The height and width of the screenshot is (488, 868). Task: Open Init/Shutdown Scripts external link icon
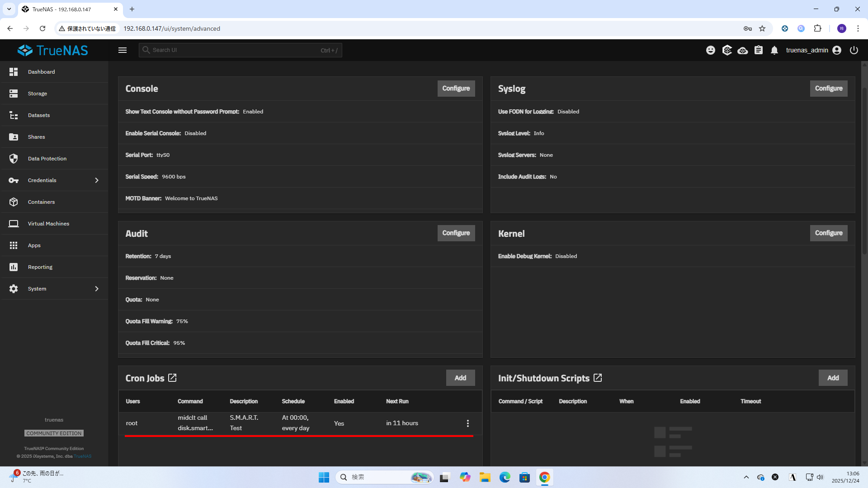pyautogui.click(x=598, y=378)
